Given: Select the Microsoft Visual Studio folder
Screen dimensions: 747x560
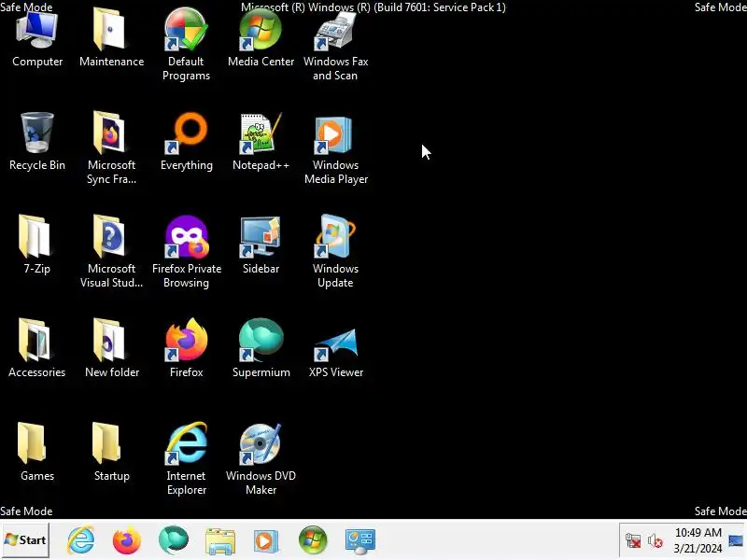Looking at the screenshot, I should click(x=111, y=251).
